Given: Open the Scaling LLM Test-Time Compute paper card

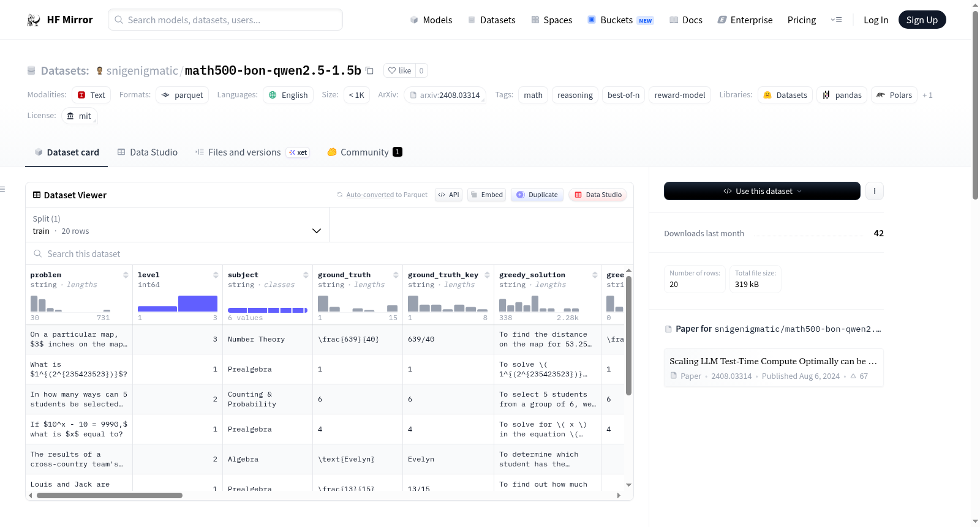Looking at the screenshot, I should tap(774, 368).
